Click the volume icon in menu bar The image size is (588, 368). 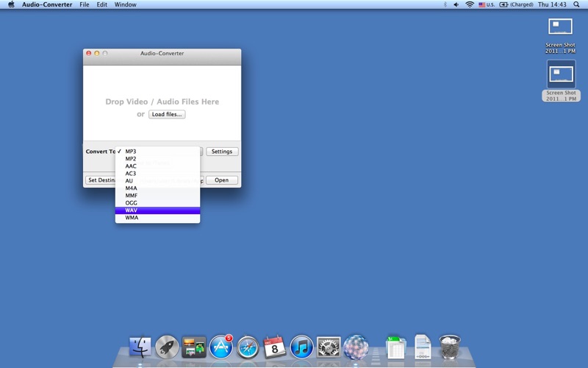[456, 4]
